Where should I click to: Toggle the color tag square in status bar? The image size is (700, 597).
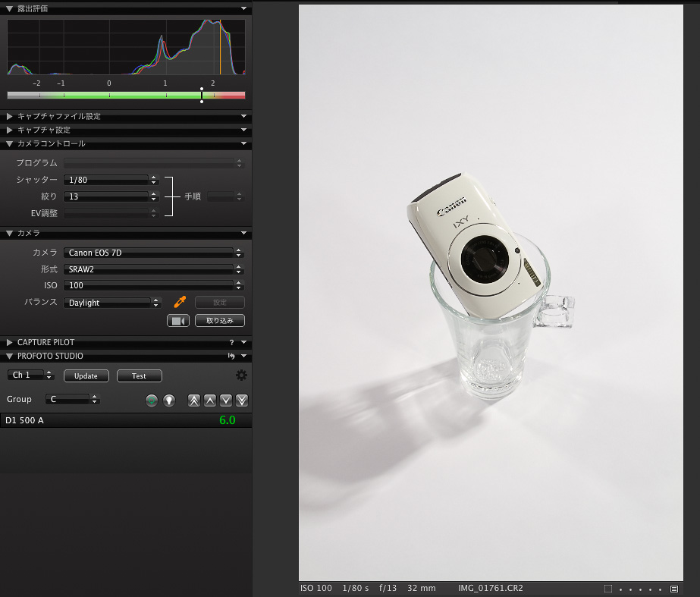(x=608, y=589)
